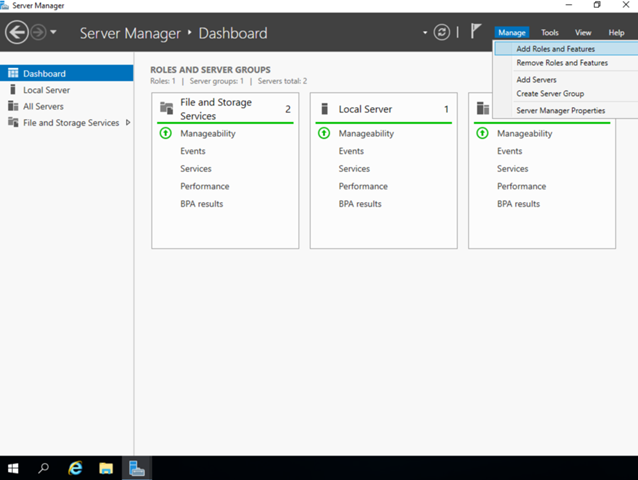Viewport: 638px width, 480px height.
Task: Launch Internet Explorer from taskbar
Action: point(75,468)
